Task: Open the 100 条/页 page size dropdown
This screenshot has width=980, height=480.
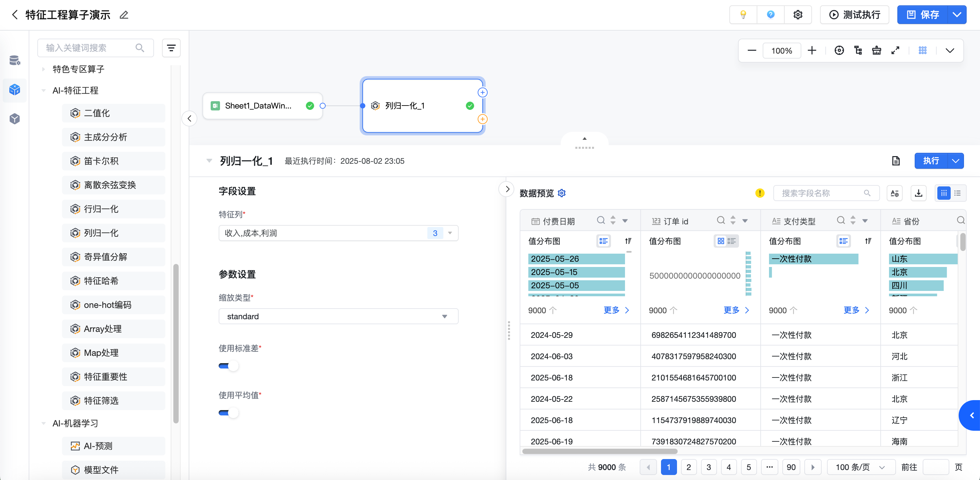Action: tap(859, 467)
